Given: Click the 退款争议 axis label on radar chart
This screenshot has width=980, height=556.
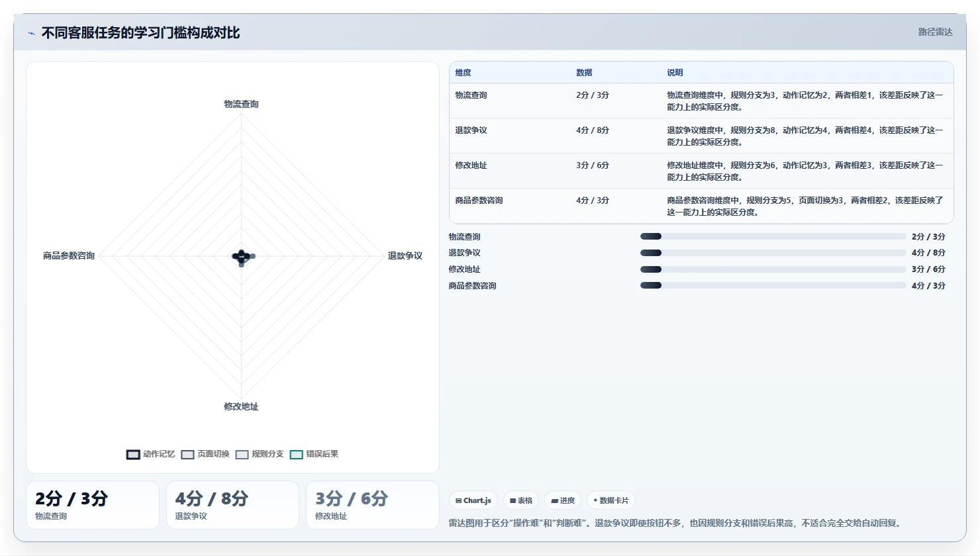Looking at the screenshot, I should [x=405, y=255].
